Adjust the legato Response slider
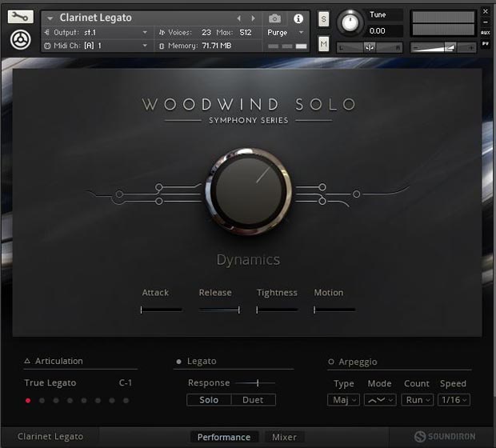Screen dimensions: 496x448 (x=256, y=383)
